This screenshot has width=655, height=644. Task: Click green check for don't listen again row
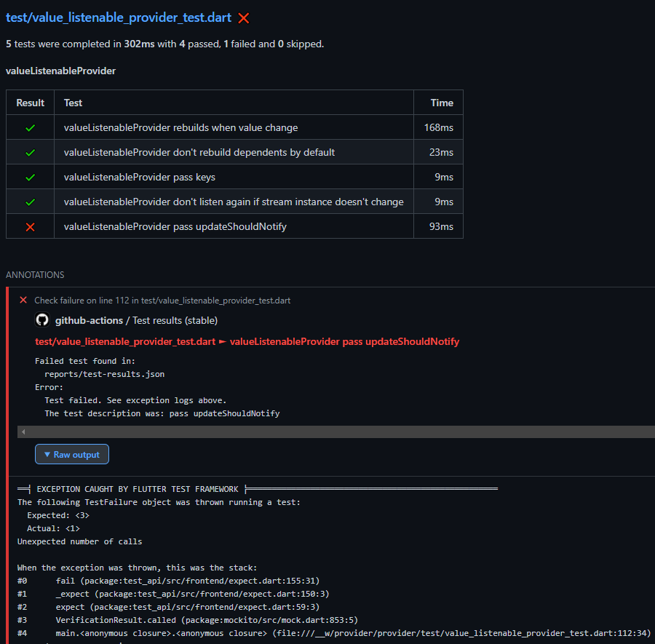[30, 202]
